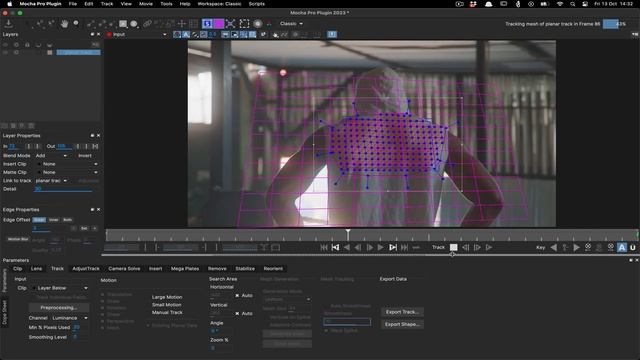Click the magenta grid display icon

pos(219,24)
